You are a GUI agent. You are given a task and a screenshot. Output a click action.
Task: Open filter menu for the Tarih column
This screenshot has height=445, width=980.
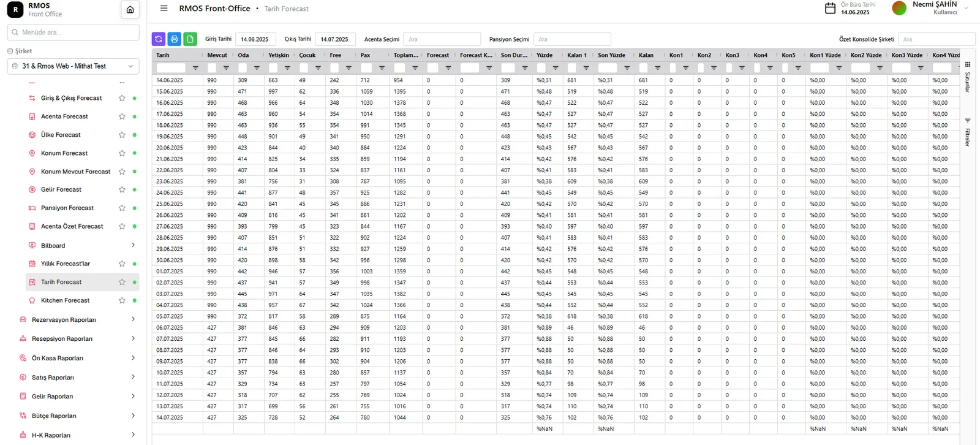tap(195, 68)
